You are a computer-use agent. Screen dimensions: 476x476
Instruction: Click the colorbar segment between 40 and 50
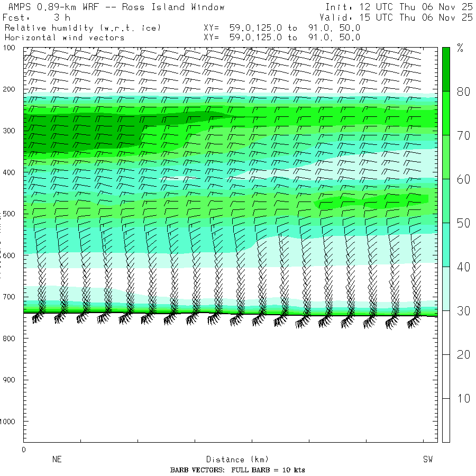[x=446, y=244]
